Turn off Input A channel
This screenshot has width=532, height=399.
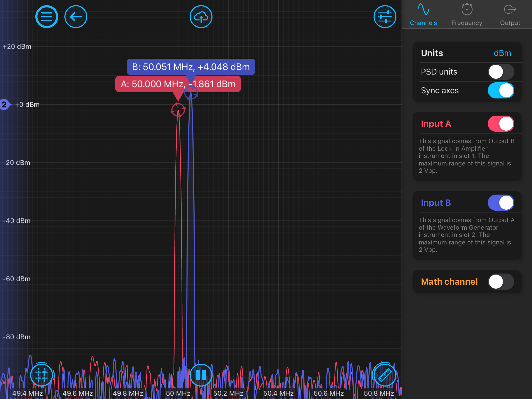pos(501,124)
